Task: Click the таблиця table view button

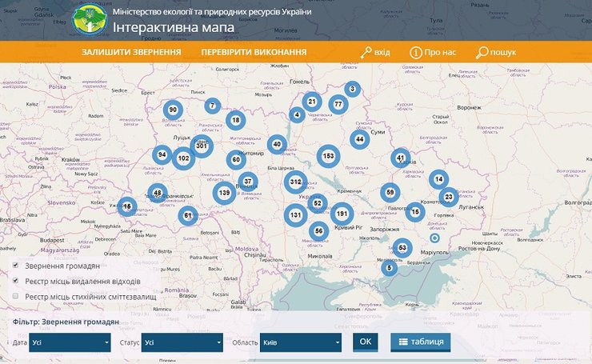Action: coord(421,342)
